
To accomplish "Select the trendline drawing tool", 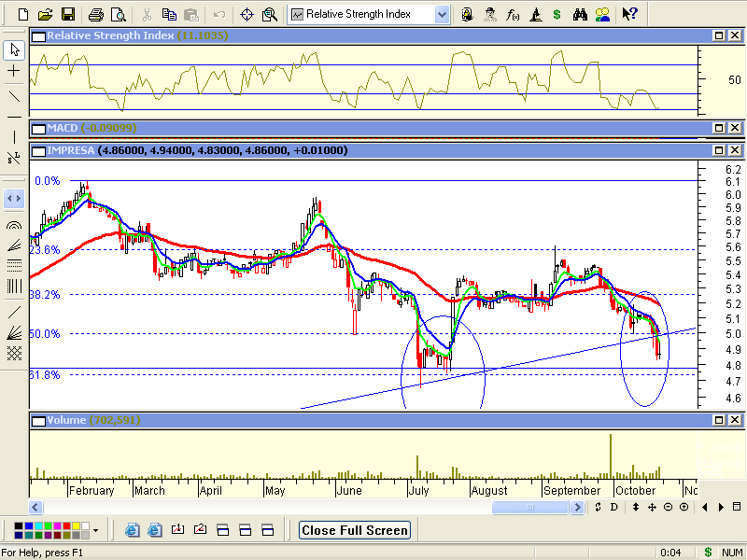I will [14, 97].
